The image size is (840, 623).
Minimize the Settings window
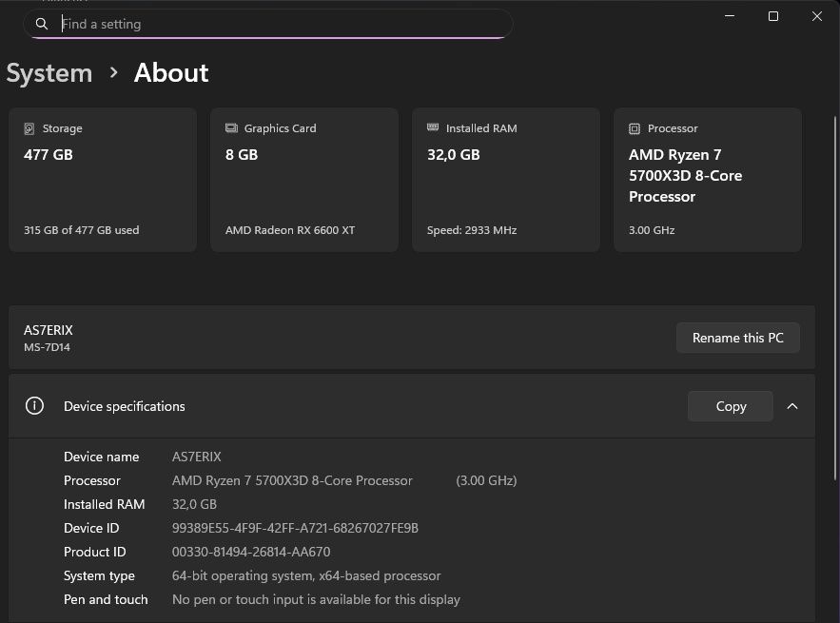point(730,16)
